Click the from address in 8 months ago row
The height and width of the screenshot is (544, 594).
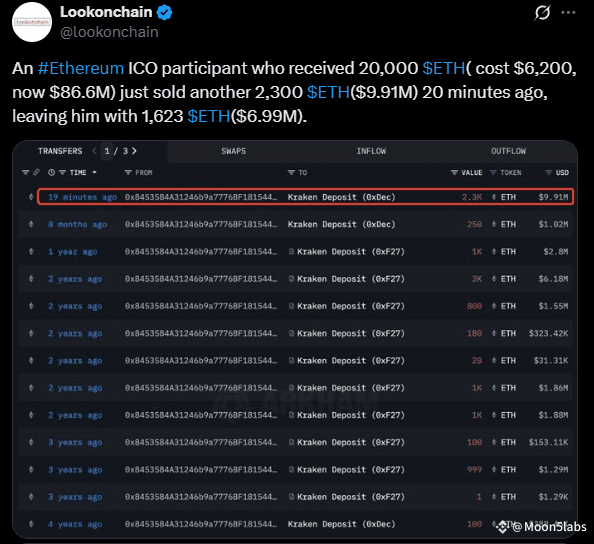pyautogui.click(x=201, y=224)
